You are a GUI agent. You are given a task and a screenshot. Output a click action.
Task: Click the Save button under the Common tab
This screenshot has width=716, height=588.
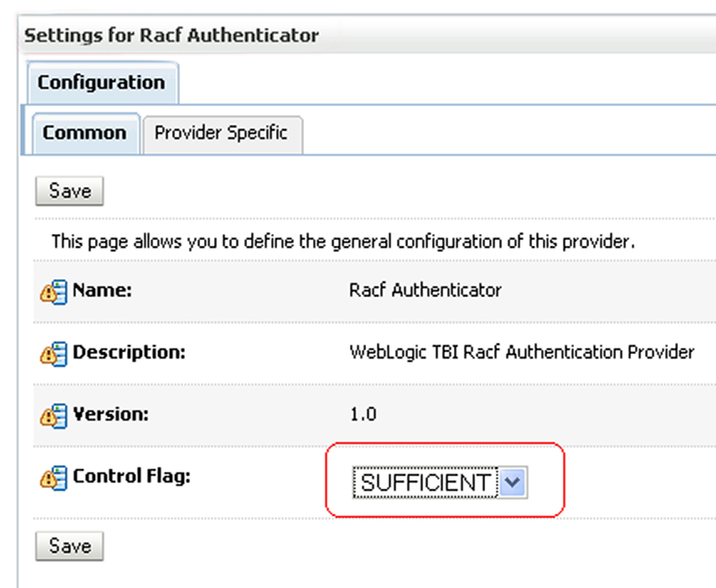[x=69, y=191]
